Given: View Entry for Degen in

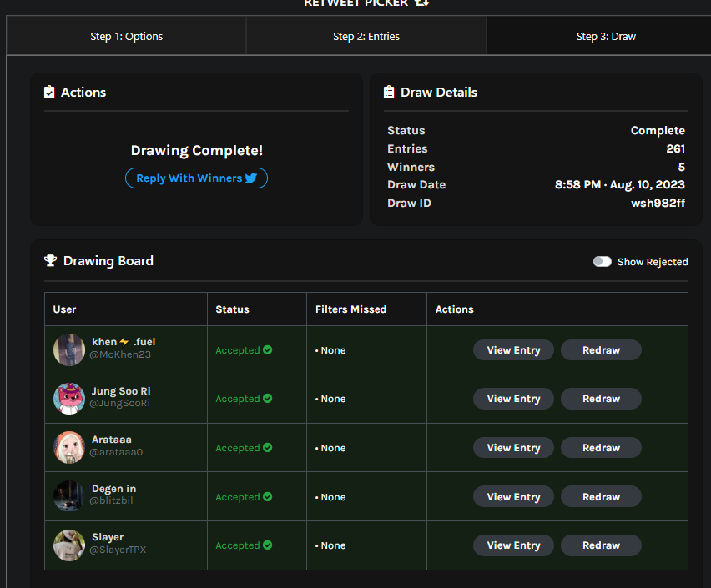Looking at the screenshot, I should tap(513, 497).
